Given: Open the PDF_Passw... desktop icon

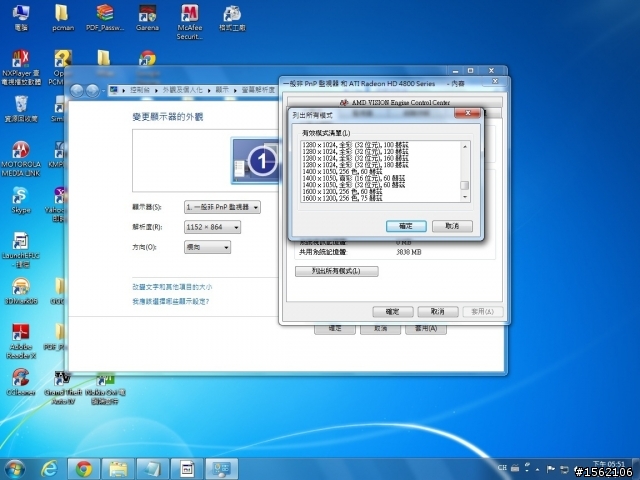Looking at the screenshot, I should 105,18.
